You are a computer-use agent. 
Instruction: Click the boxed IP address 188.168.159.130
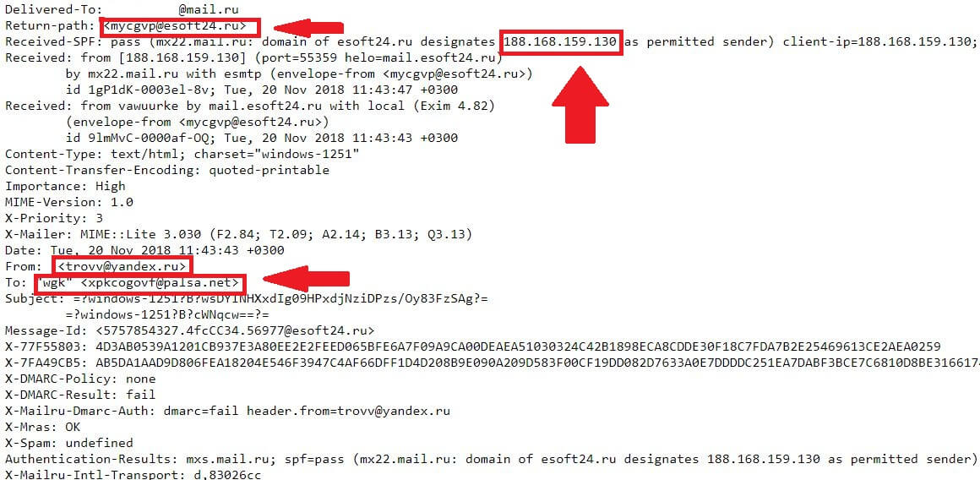coord(561,42)
